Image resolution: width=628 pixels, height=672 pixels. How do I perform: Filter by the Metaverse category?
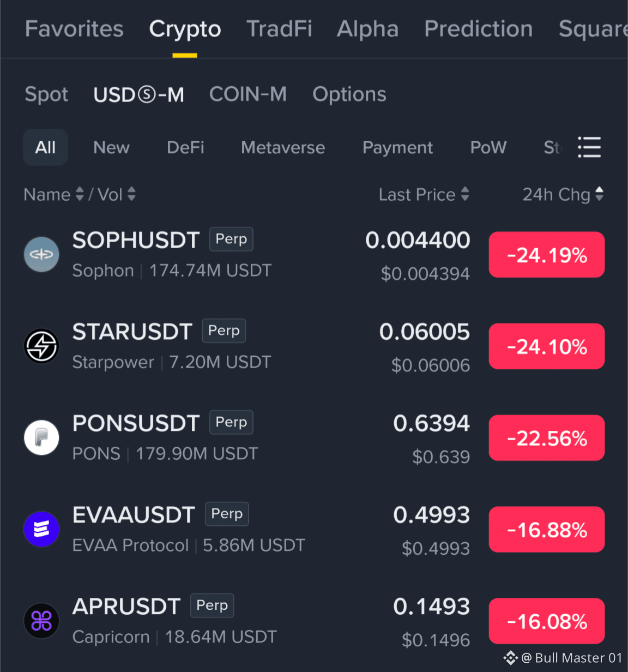pyautogui.click(x=283, y=147)
